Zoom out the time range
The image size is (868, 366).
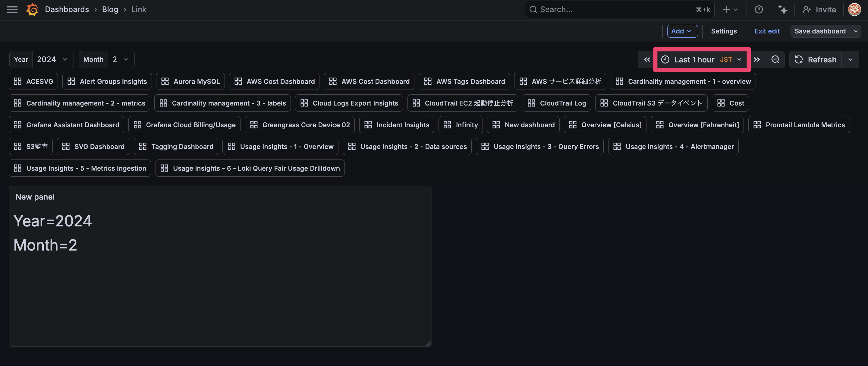pyautogui.click(x=775, y=60)
